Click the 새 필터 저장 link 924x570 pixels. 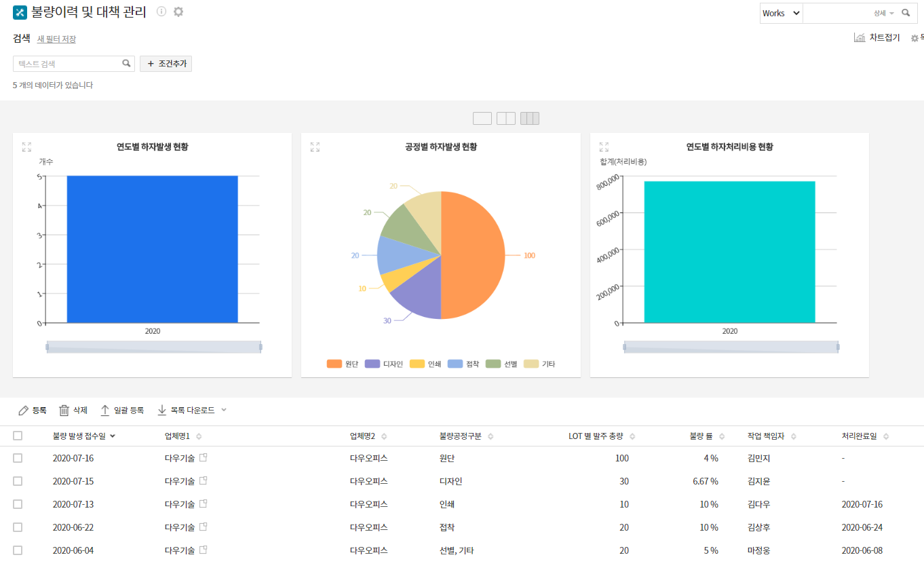(56, 39)
